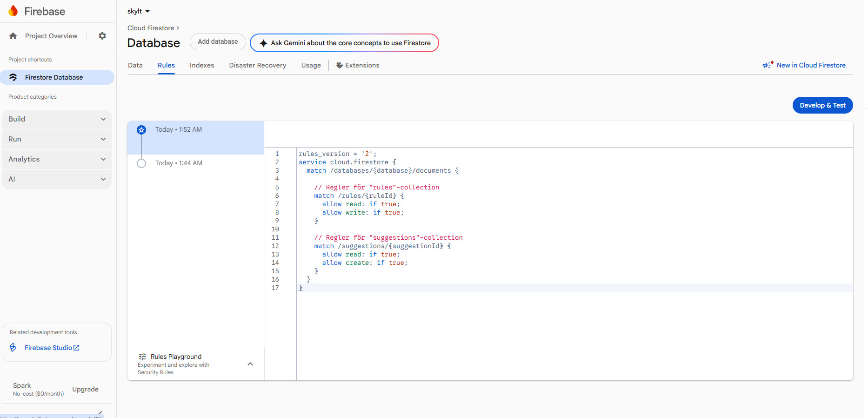The height and width of the screenshot is (418, 868).
Task: Select the Today 1:52 AM rules version
Action: [x=196, y=137]
